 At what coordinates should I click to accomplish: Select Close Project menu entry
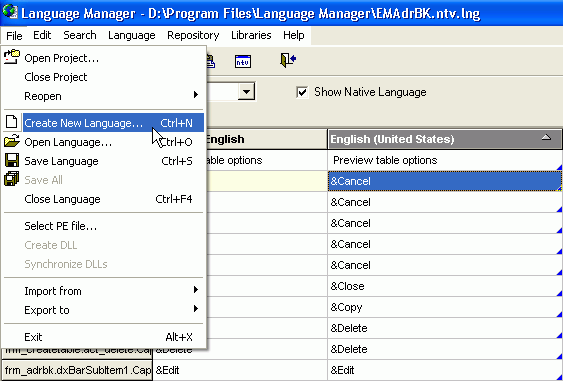(104, 77)
